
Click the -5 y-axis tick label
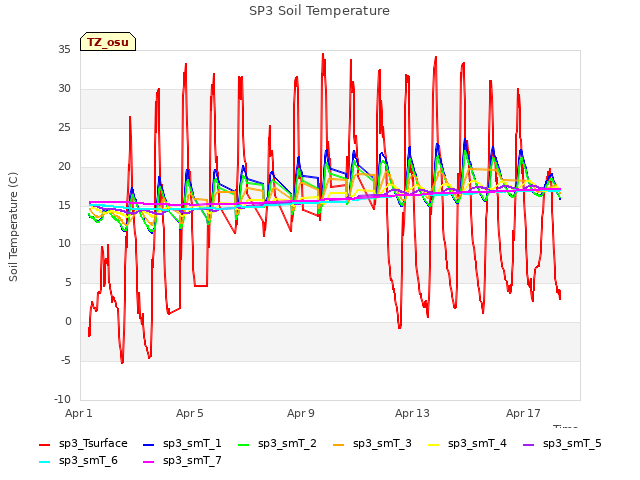coord(66,360)
